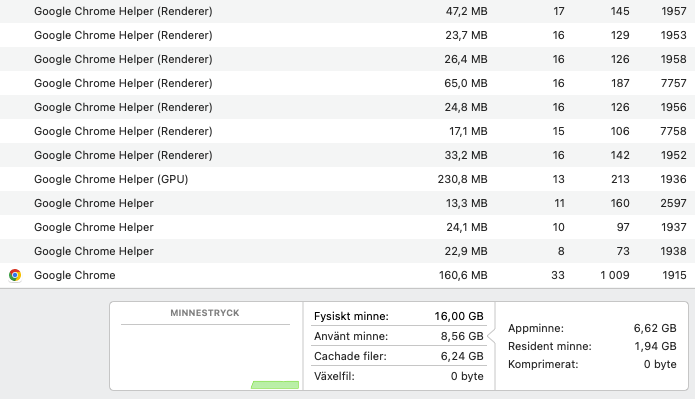Select Google Chrome Helper (GPU) process
This screenshot has width=695, height=399.
point(348,179)
